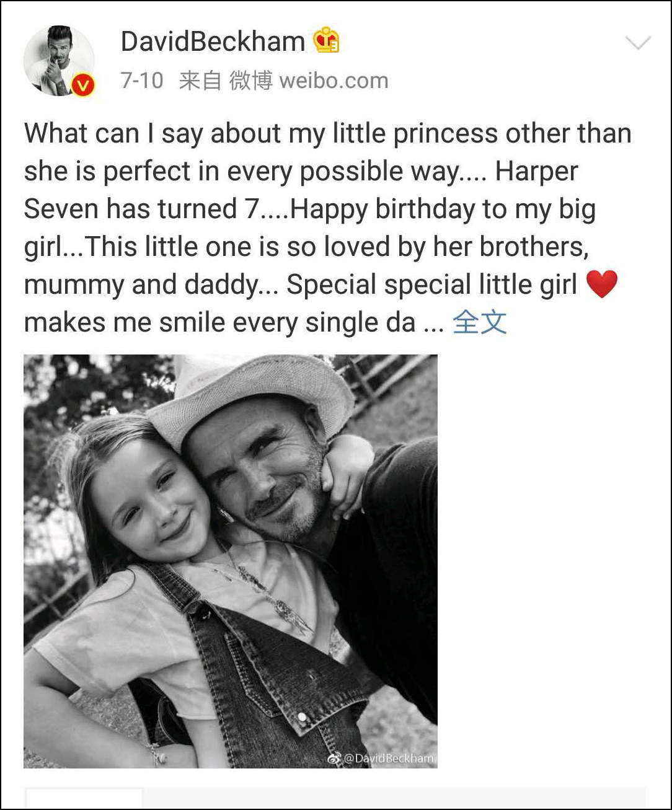Expand full post via 全文 link

point(480,322)
